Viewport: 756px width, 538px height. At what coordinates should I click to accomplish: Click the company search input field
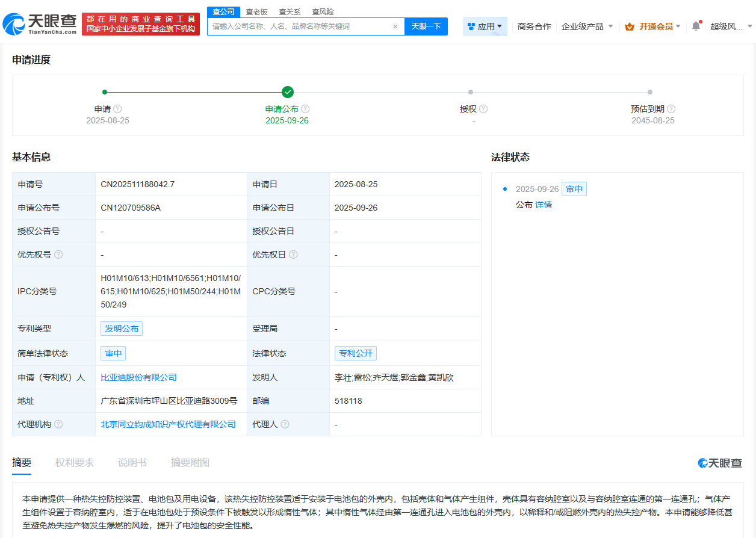[301, 26]
